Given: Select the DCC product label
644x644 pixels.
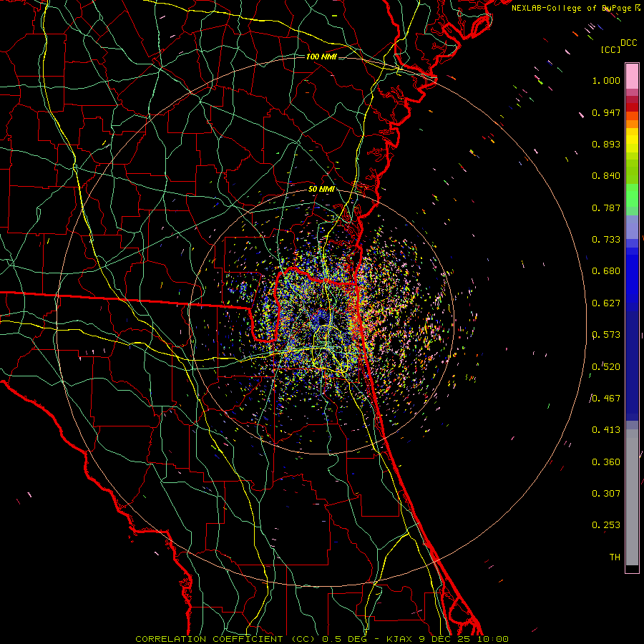Looking at the screenshot, I should (x=629, y=43).
